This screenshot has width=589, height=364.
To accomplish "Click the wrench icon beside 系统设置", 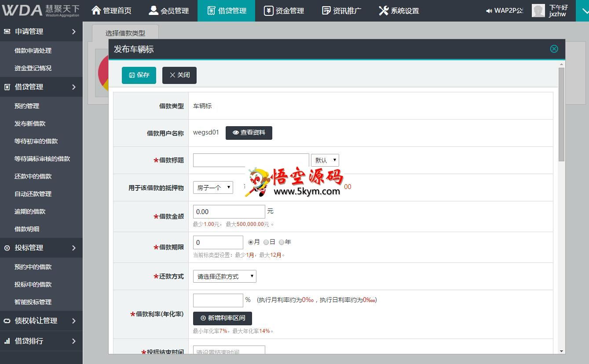I will (384, 11).
